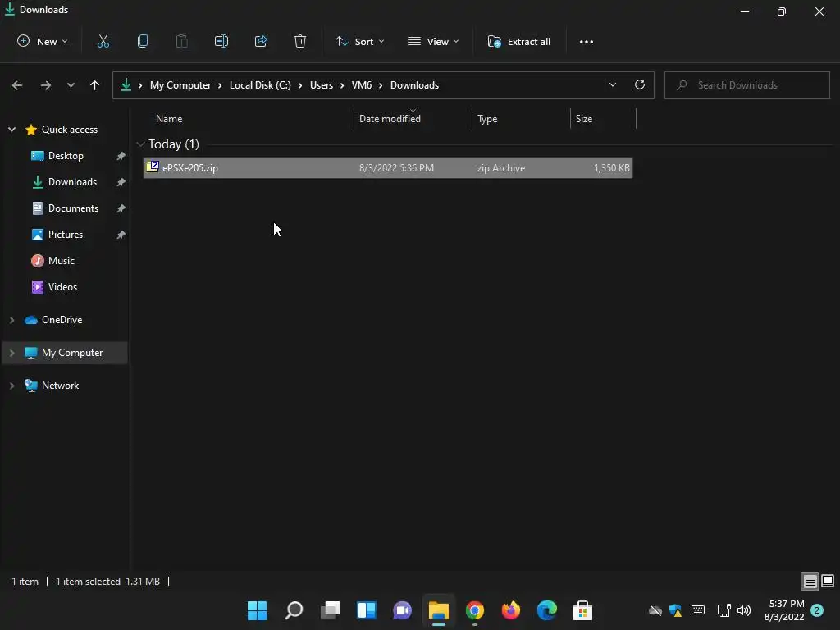Collapse the Today (1) group
This screenshot has width=840, height=630.
coord(140,144)
